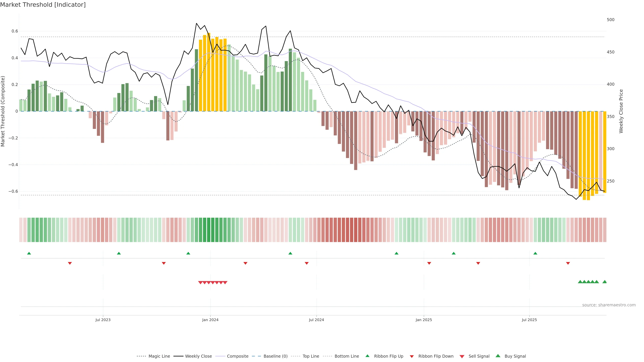Click Sell Signal legend icon
The image size is (644, 362).
point(462,356)
